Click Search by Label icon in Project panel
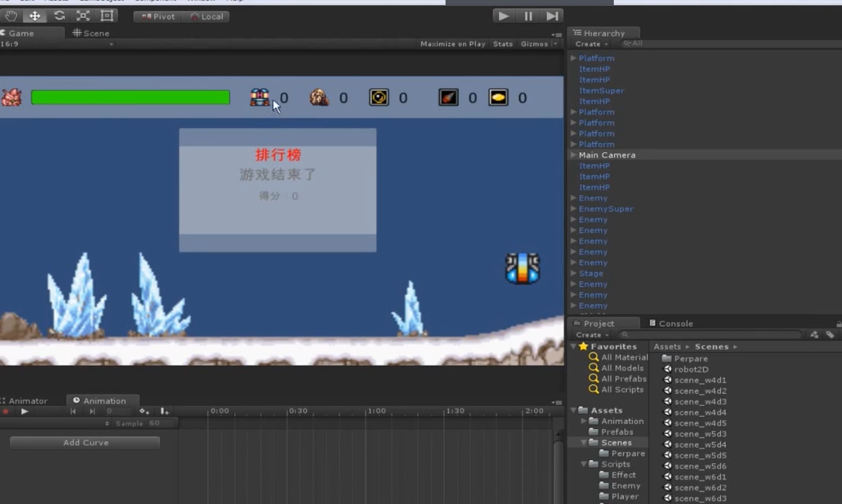842x504 pixels. tap(830, 335)
